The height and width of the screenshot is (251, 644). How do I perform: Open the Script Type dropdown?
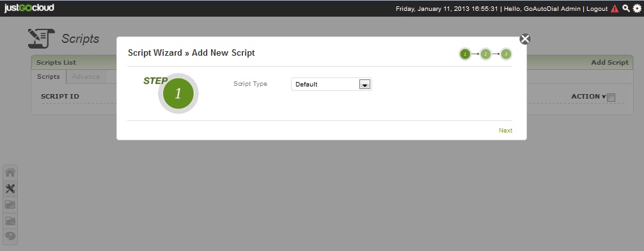click(x=331, y=85)
